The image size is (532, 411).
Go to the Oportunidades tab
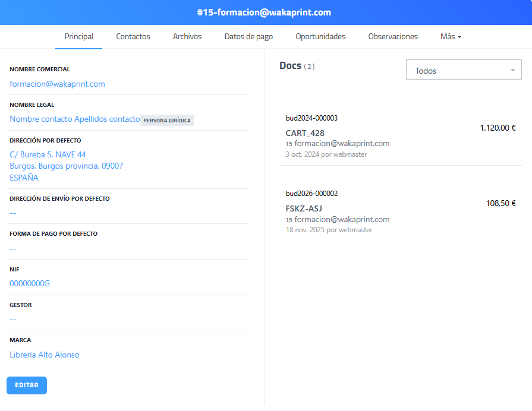coord(320,37)
